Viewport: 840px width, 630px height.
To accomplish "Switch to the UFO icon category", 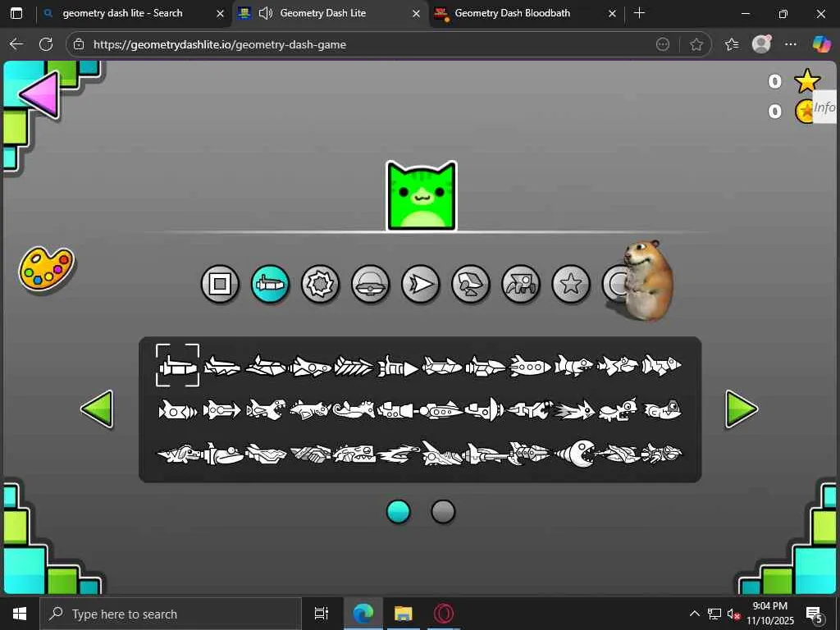I will pos(370,284).
